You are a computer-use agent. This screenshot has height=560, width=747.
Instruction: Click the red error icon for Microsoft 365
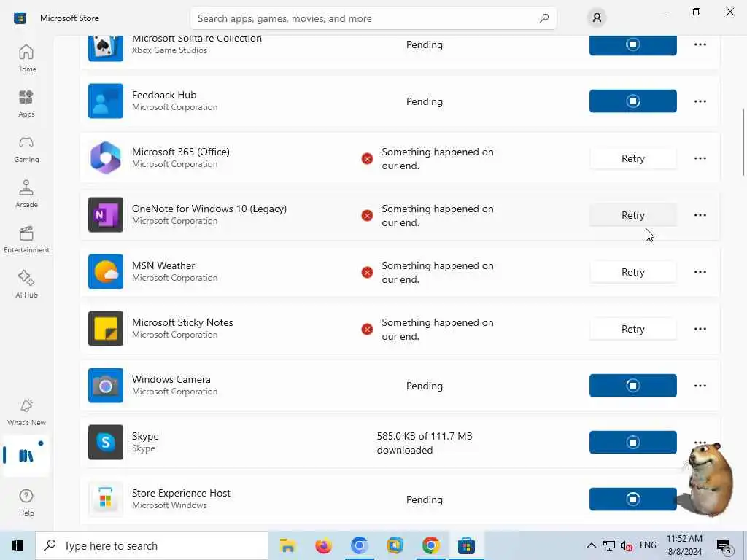coord(367,158)
